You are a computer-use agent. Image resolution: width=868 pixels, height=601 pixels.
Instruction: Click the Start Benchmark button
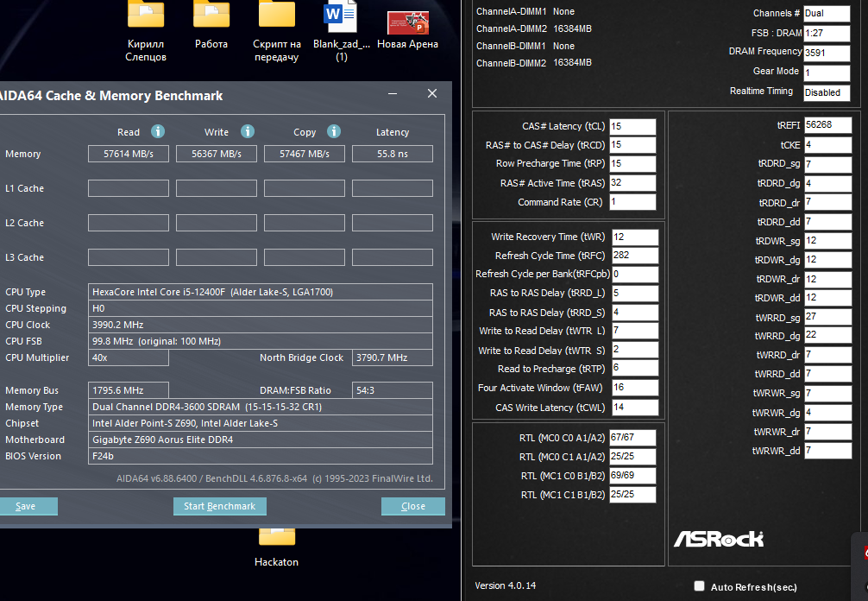click(220, 506)
